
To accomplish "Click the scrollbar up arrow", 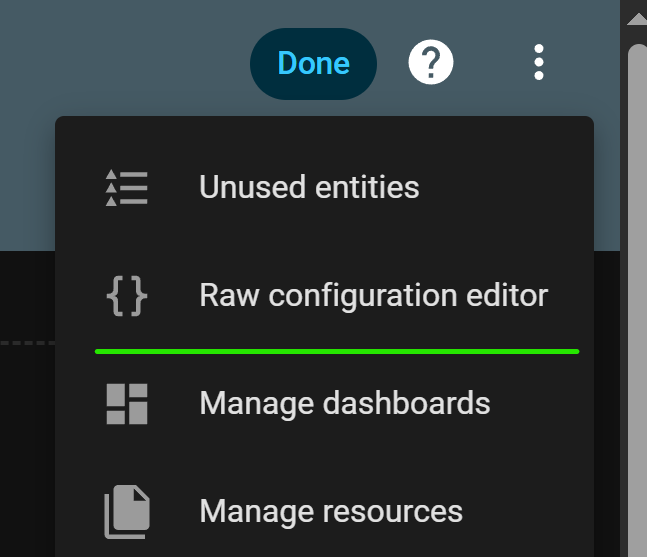I will pyautogui.click(x=637, y=17).
